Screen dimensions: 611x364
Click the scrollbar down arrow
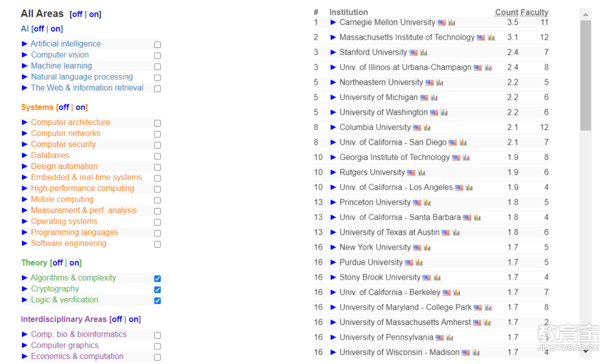586,351
